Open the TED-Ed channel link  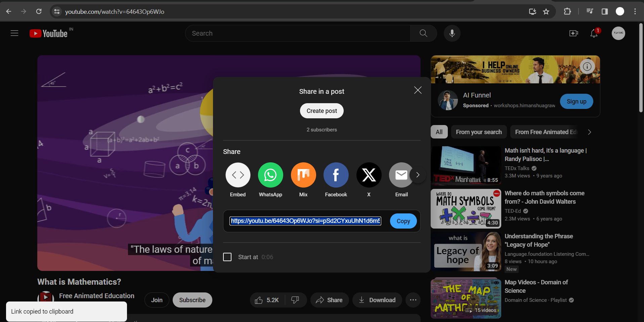tap(513, 211)
